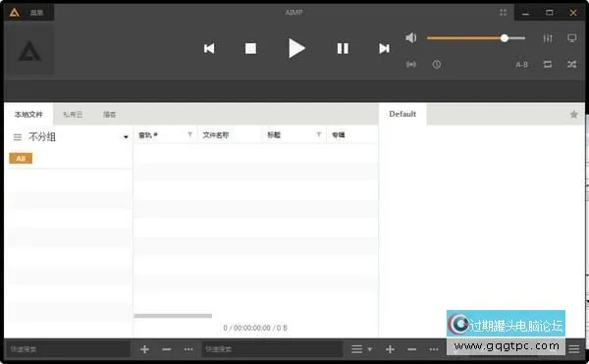Click the track seek bar below the controls
The height and width of the screenshot is (364, 589).
[294, 90]
